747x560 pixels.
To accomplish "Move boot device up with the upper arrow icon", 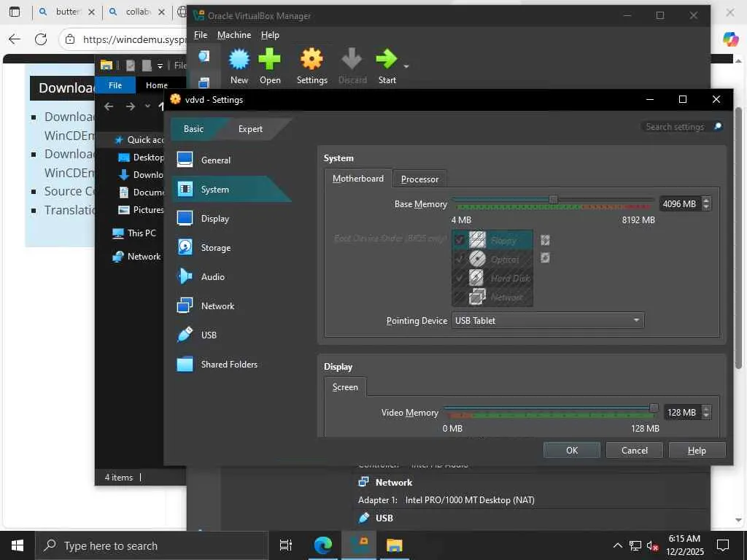I will [x=545, y=240].
